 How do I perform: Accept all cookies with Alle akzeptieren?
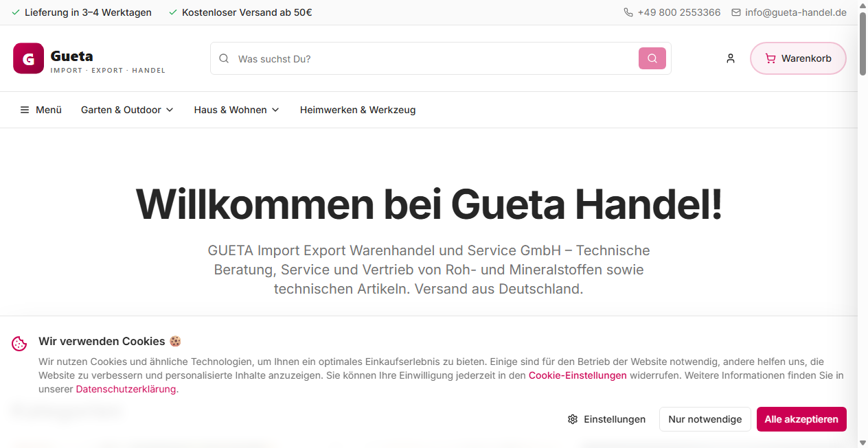coord(801,419)
